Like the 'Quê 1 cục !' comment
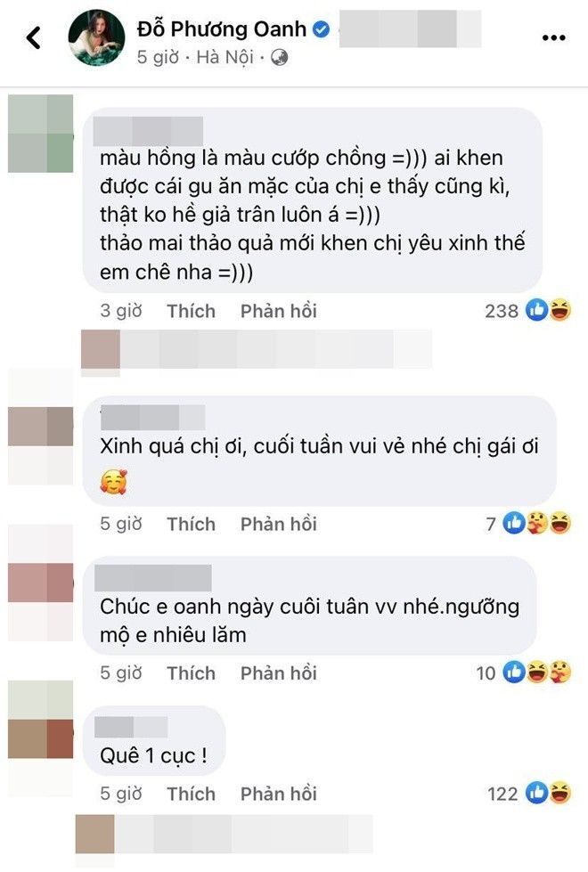This screenshot has height=872, width=588. tap(191, 794)
